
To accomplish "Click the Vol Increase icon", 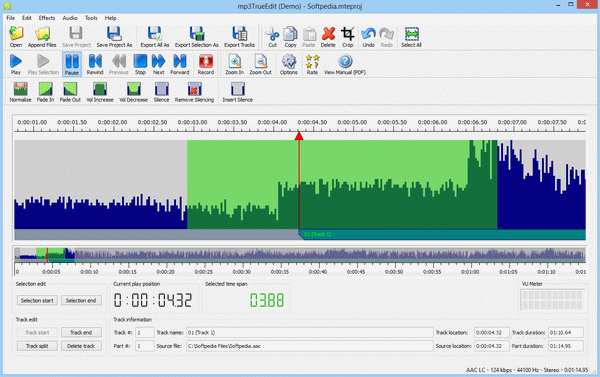I will (x=100, y=92).
